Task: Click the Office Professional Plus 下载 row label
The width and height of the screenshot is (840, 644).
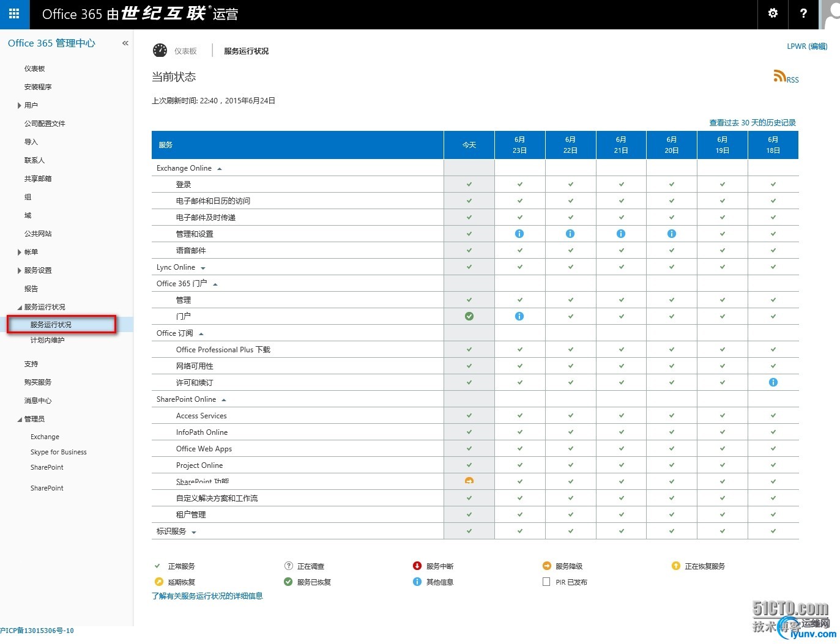Action: tap(223, 350)
